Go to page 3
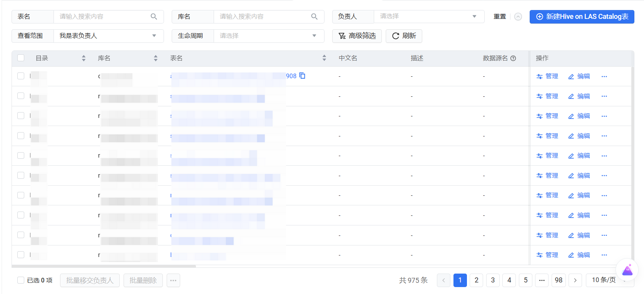The width and height of the screenshot is (644, 294). click(493, 280)
